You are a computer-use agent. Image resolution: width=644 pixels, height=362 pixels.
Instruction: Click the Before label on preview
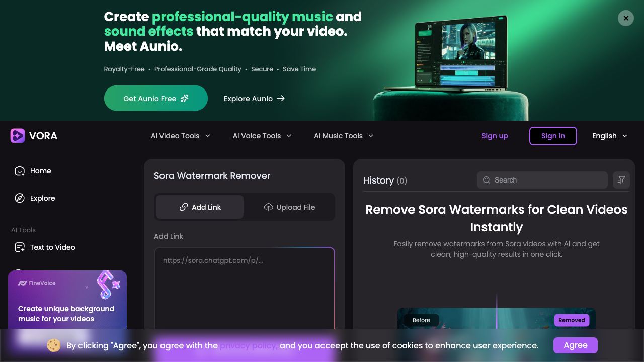[421, 320]
